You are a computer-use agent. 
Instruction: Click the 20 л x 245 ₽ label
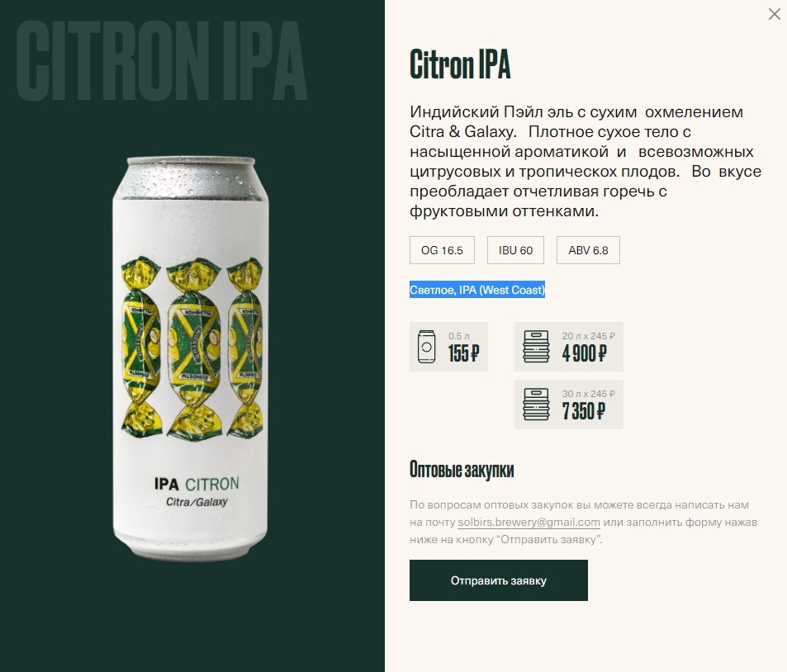pyautogui.click(x=588, y=336)
